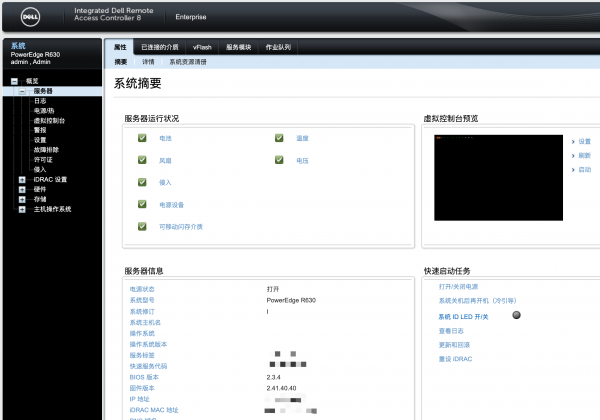Open 虚拟控制台 in the sidebar tree
The image size is (600, 420).
coord(49,120)
